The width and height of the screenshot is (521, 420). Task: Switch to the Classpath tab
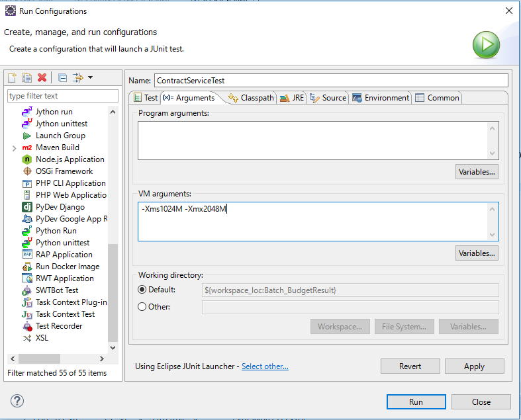(251, 98)
